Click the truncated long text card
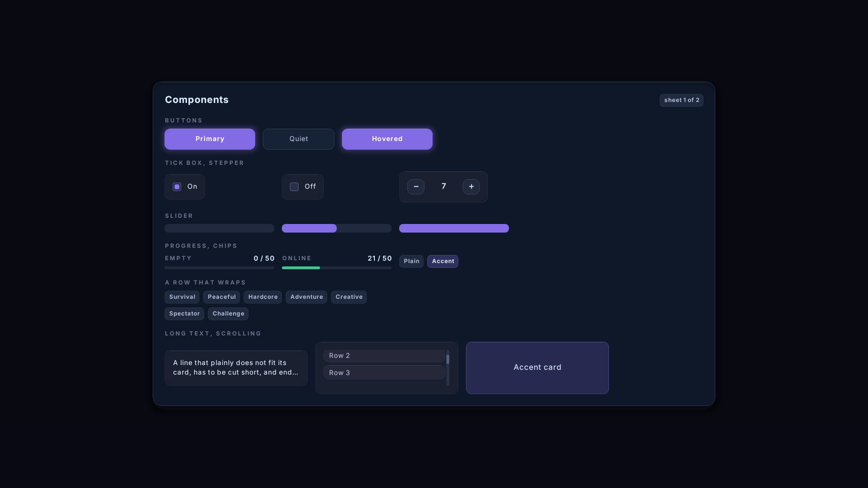This screenshot has width=868, height=488. coord(236,368)
